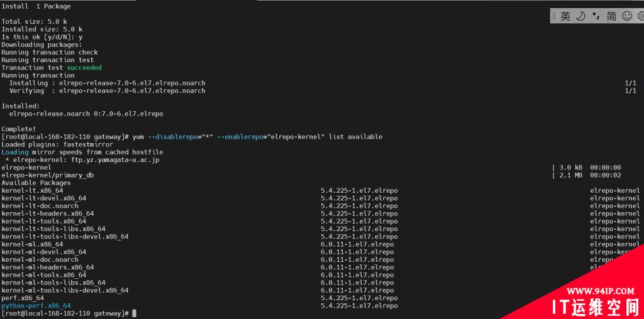Click the 1/1 counter on Verifying row
This screenshot has height=319, width=644.
click(x=630, y=90)
